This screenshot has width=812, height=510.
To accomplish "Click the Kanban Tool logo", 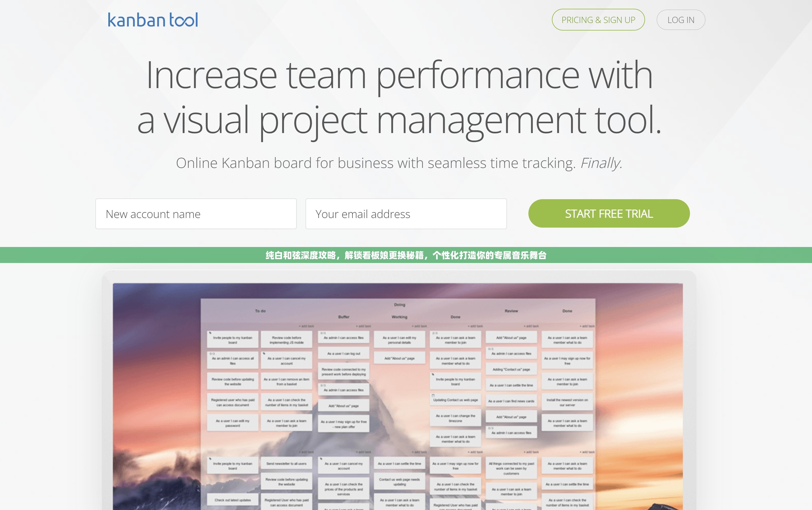I will (153, 20).
